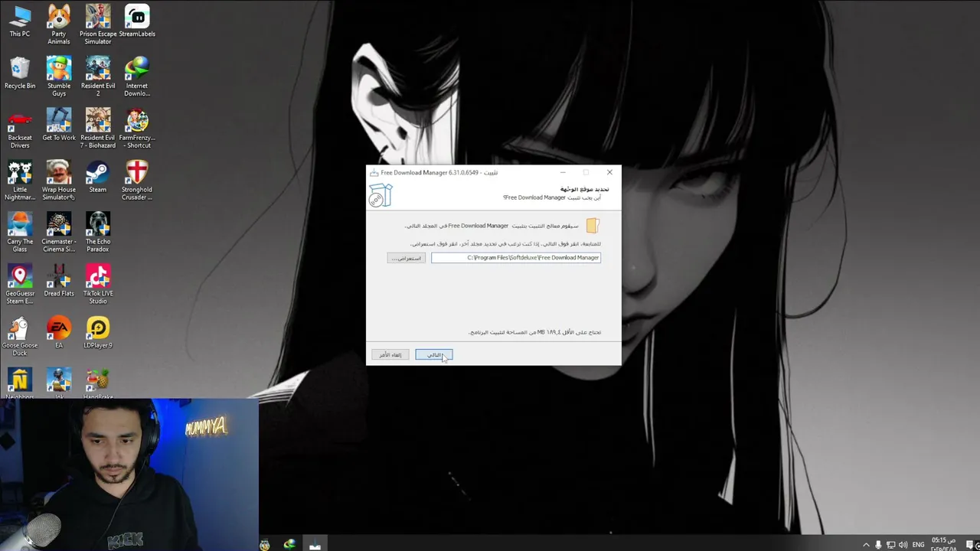
Task: Expand the hidden system tray icons chevron
Action: coord(866,545)
